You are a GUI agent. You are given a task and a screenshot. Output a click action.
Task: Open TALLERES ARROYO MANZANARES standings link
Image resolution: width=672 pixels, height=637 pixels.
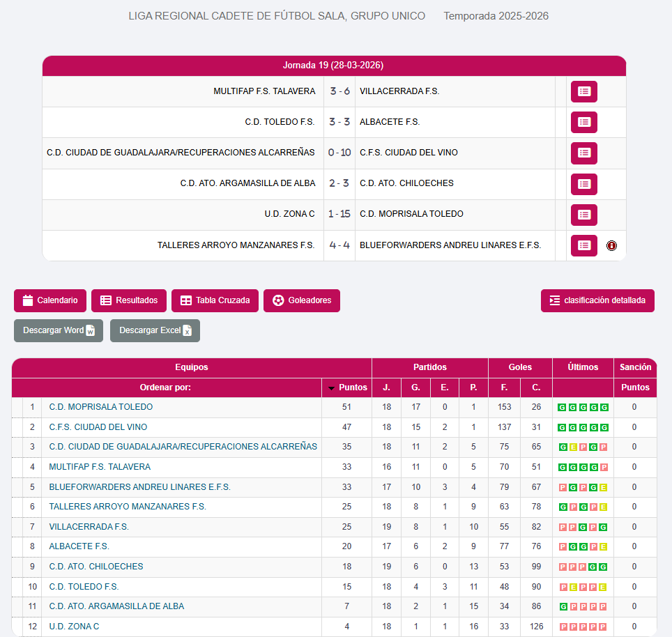pyautogui.click(x=128, y=507)
